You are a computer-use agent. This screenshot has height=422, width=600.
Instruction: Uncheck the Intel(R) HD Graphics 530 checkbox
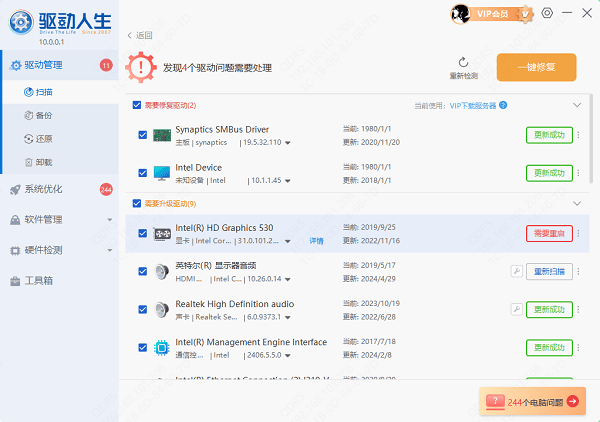coord(143,233)
